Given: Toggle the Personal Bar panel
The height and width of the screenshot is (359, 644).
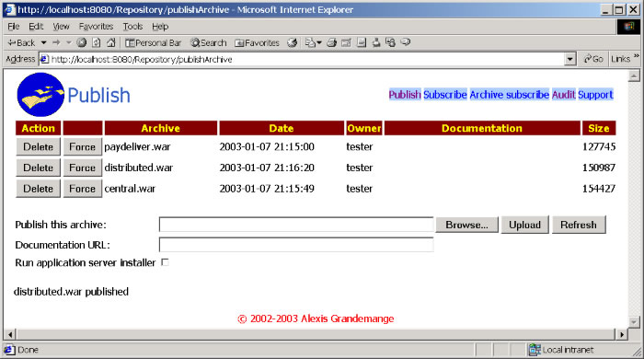Looking at the screenshot, I should (x=154, y=42).
